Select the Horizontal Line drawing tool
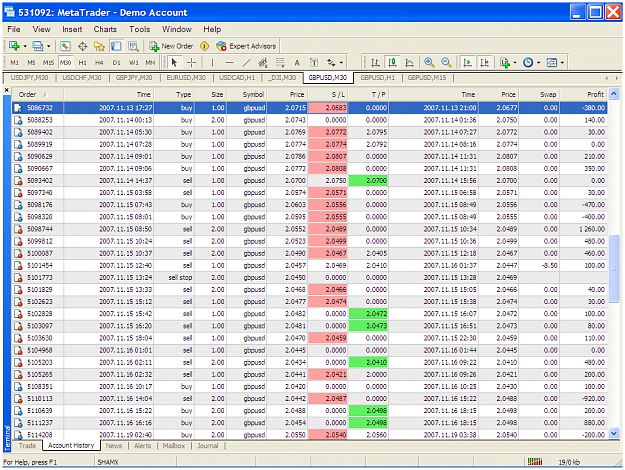 click(x=229, y=63)
